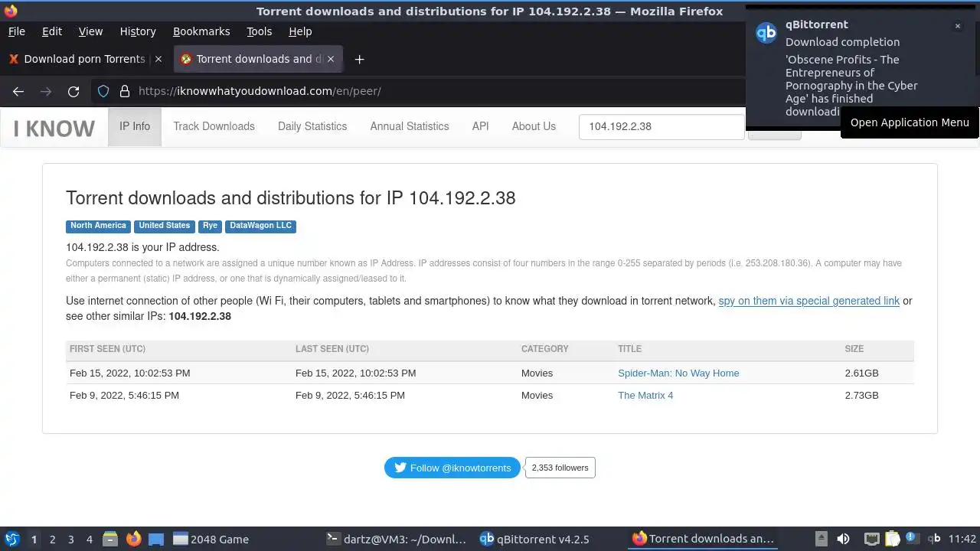Click the DataWagon LLC tag
The image size is (980, 551).
point(260,226)
